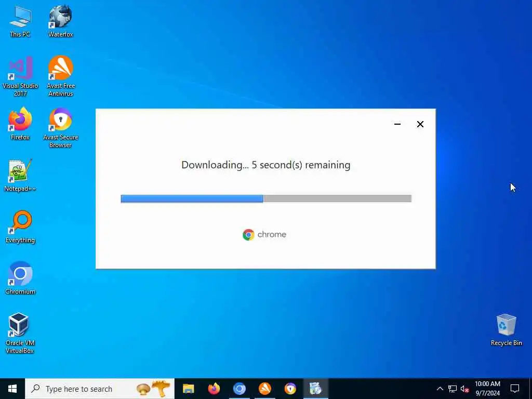This screenshot has width=532, height=399.
Task: Select the Notepad++ desktop shortcut
Action: coord(20,176)
